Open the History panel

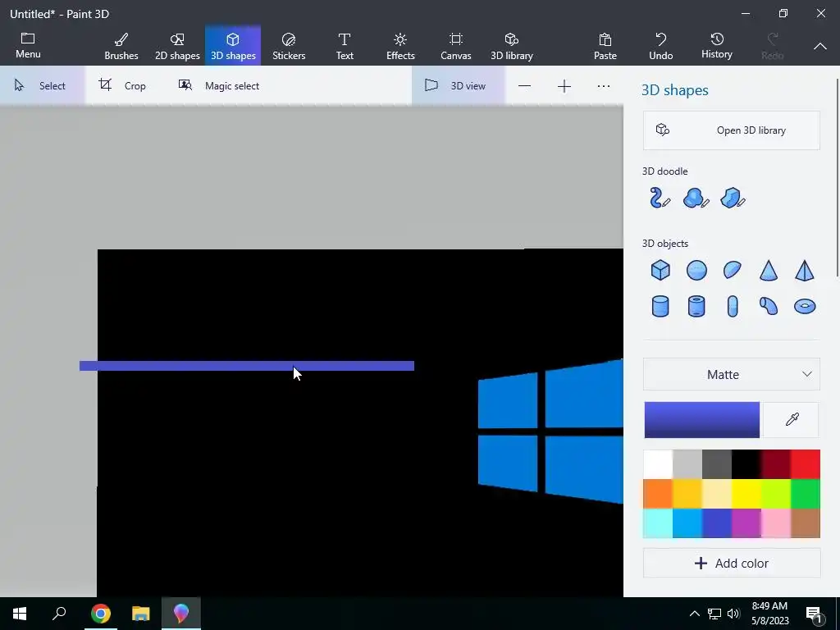(717, 46)
